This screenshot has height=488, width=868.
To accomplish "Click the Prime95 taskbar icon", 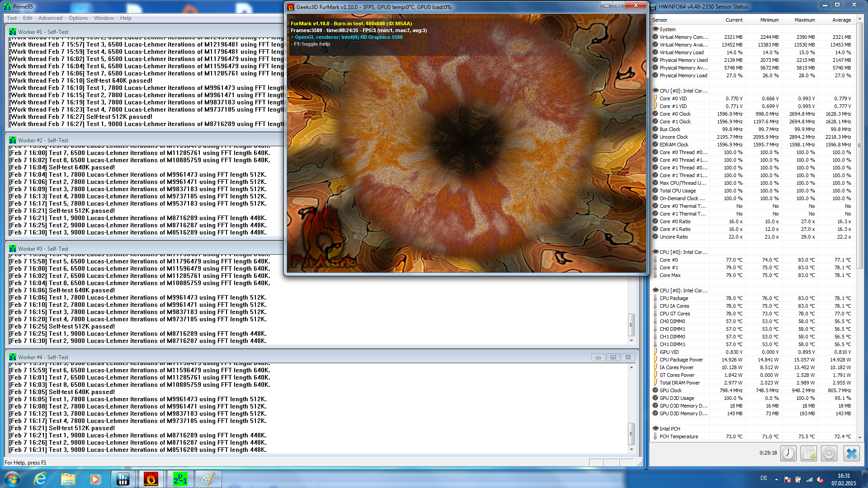I will tap(180, 479).
